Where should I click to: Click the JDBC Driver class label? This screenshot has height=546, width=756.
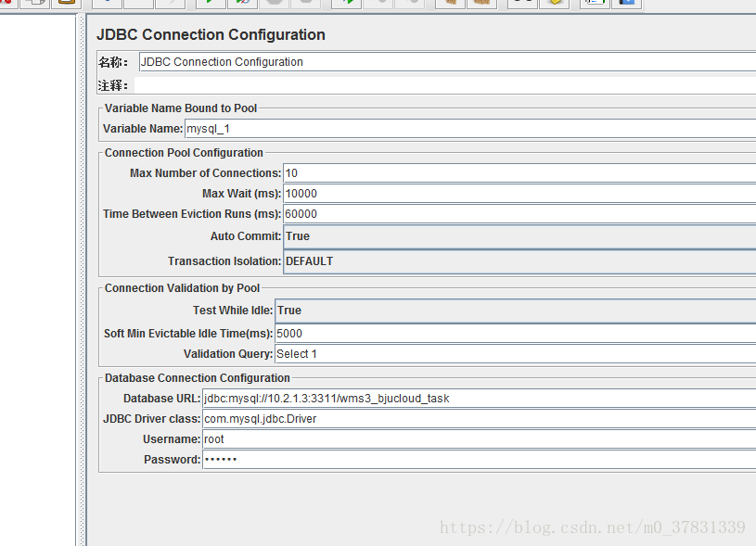coord(151,419)
